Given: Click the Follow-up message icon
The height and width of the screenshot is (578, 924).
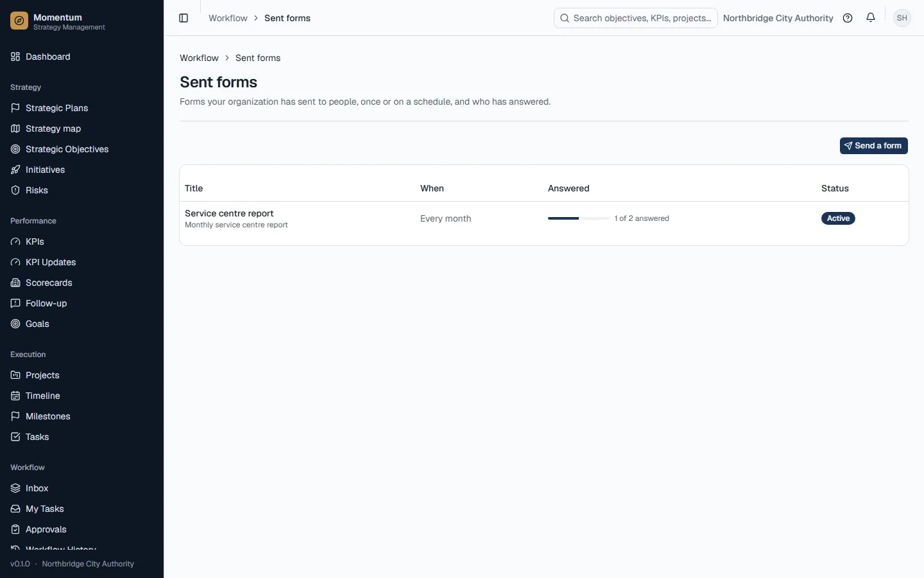Looking at the screenshot, I should point(15,303).
